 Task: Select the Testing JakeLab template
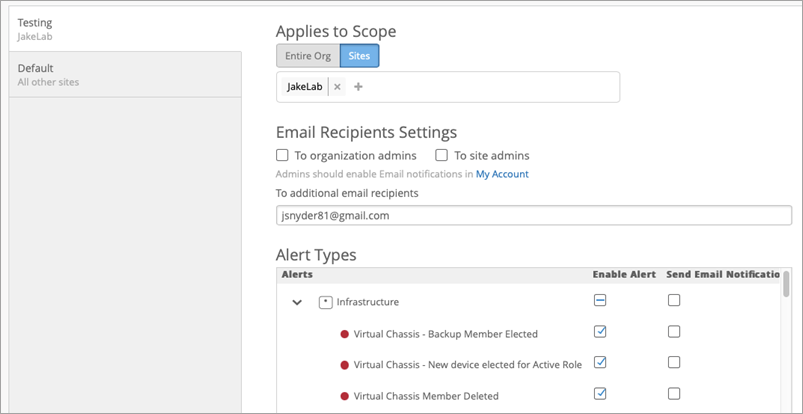pos(120,28)
